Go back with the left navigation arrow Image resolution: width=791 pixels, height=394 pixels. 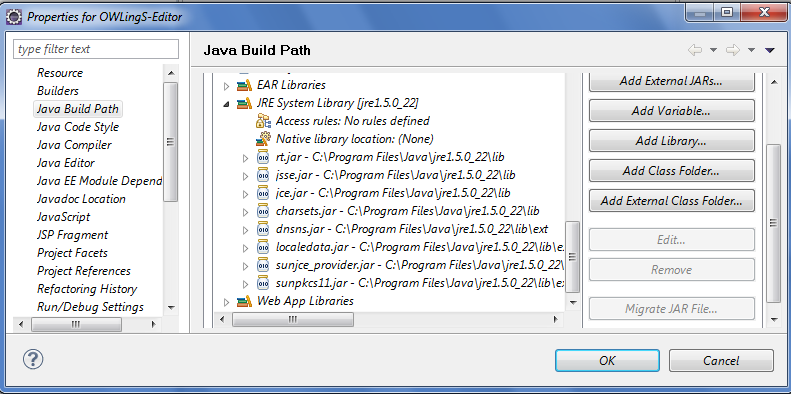695,50
